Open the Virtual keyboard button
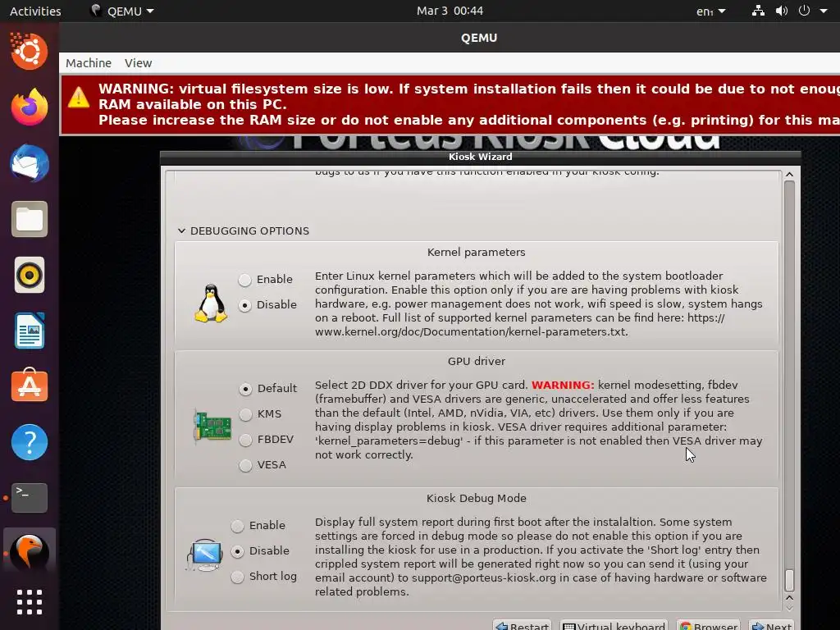The height and width of the screenshot is (630, 840). (614, 626)
